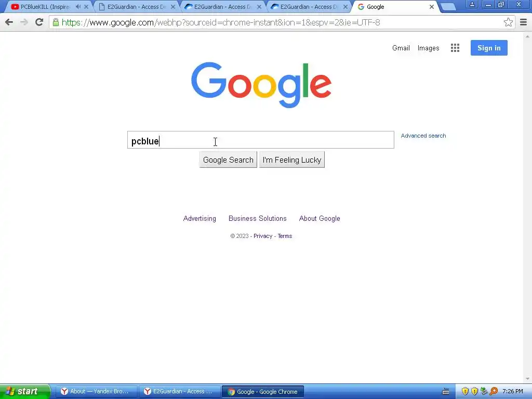This screenshot has height=399, width=532.
Task: Switch to the PCBlueKILL YouTube tab
Action: (45, 7)
